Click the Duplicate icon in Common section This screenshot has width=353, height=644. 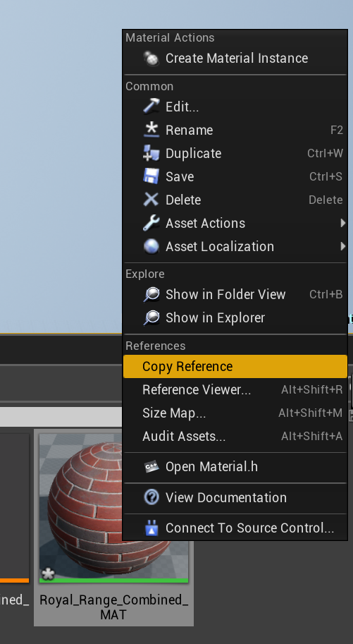click(151, 153)
